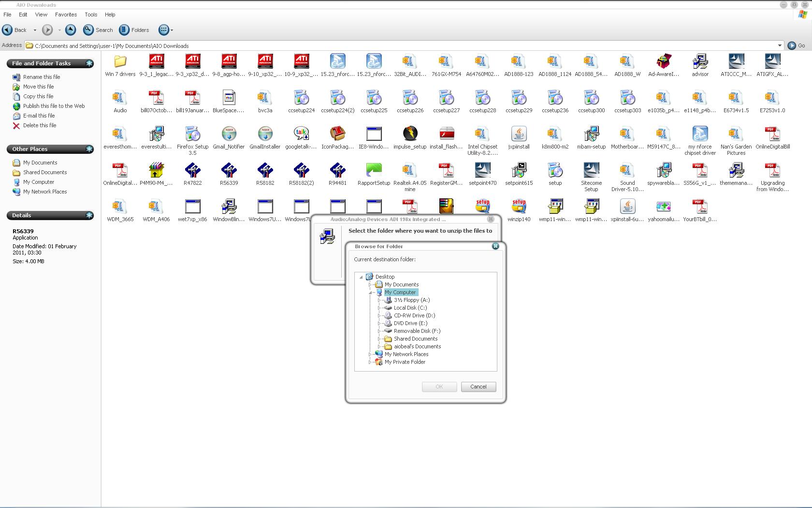Select the googletalk installer icon
The height and width of the screenshot is (508, 812).
302,134
